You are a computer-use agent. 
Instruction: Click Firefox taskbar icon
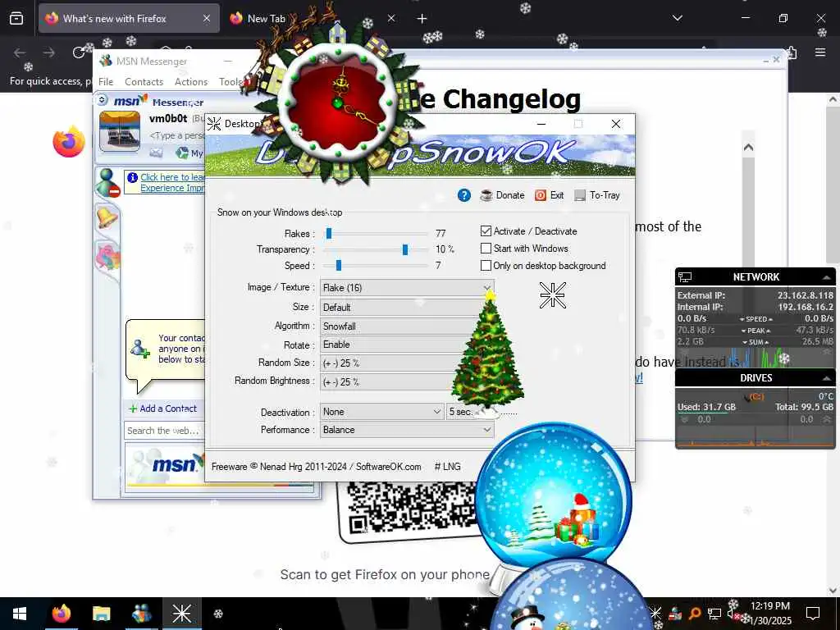tap(61, 614)
